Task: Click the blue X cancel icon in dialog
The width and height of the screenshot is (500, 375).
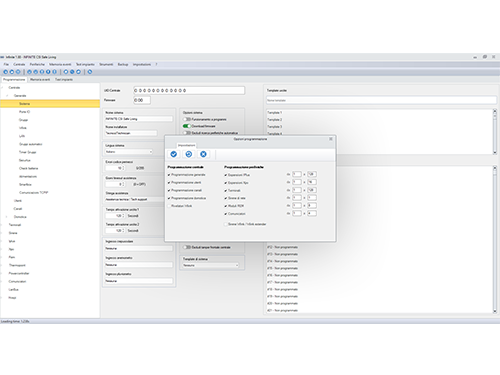Action: coord(203,154)
